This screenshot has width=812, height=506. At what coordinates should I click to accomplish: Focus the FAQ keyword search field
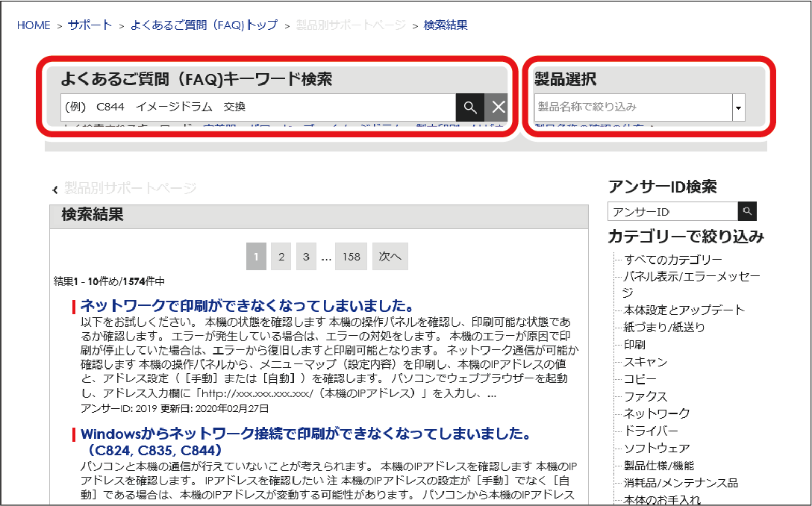pos(258,107)
